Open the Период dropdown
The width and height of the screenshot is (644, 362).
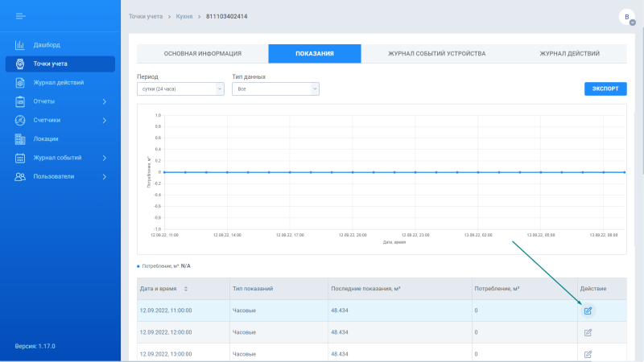(x=180, y=89)
